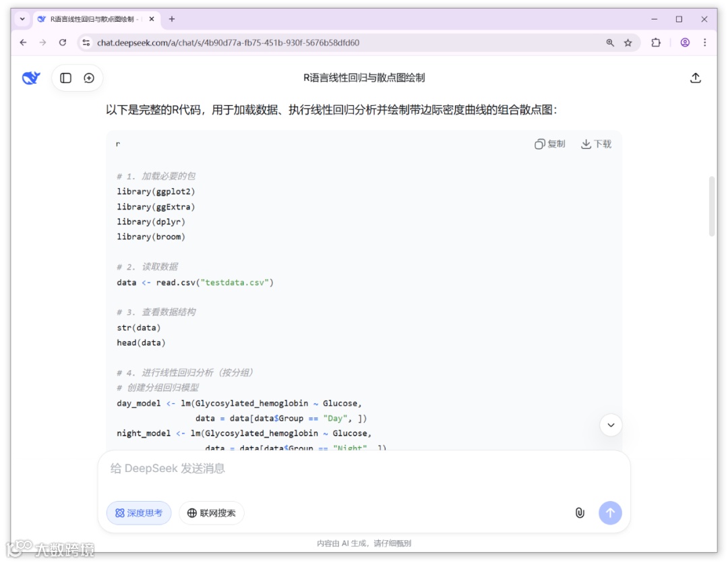Open the zoom magnifier icon in address bar

(x=610, y=42)
